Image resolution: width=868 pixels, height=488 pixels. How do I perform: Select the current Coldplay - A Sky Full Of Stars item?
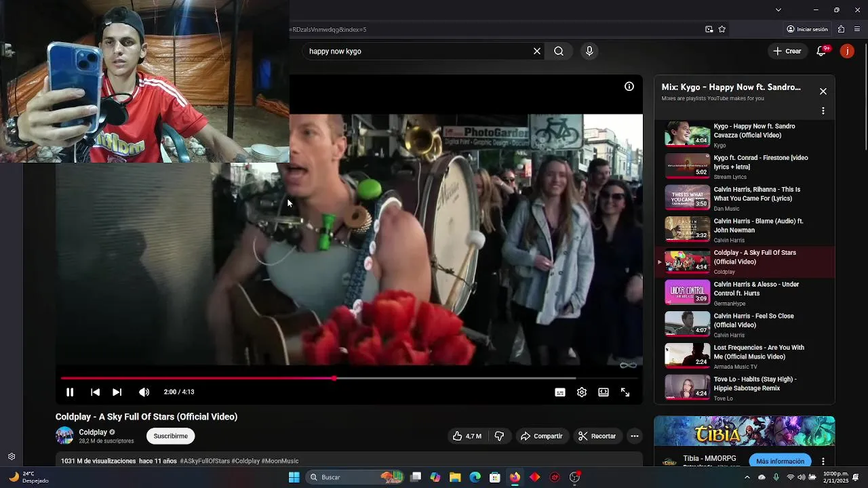coord(745,262)
